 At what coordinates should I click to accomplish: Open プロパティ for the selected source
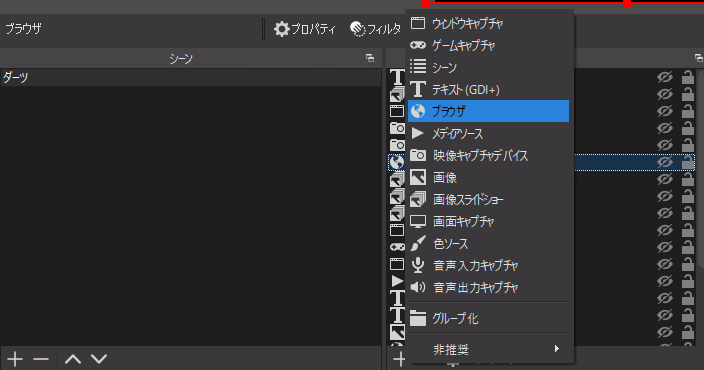[305, 29]
